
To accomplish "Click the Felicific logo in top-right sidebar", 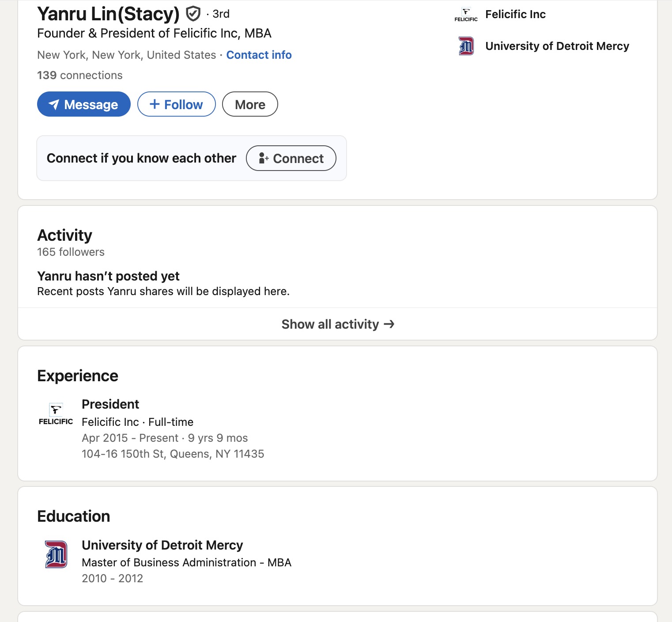I will coord(466,15).
